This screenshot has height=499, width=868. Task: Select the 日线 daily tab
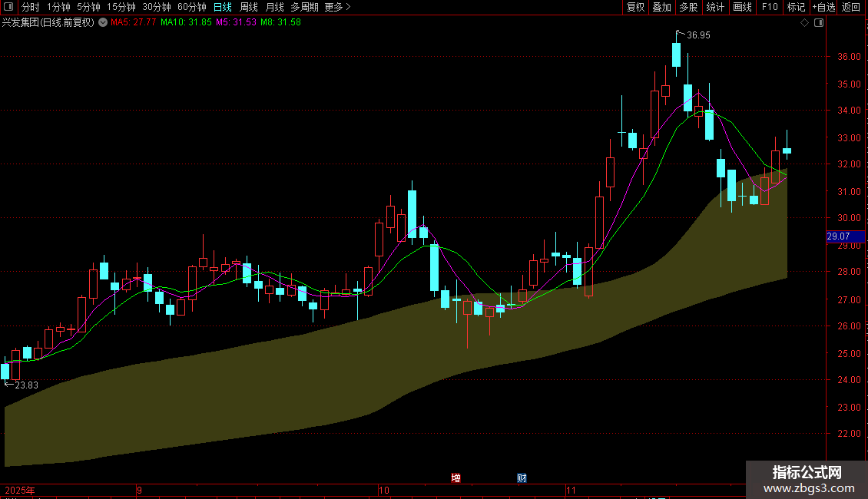[x=223, y=7]
